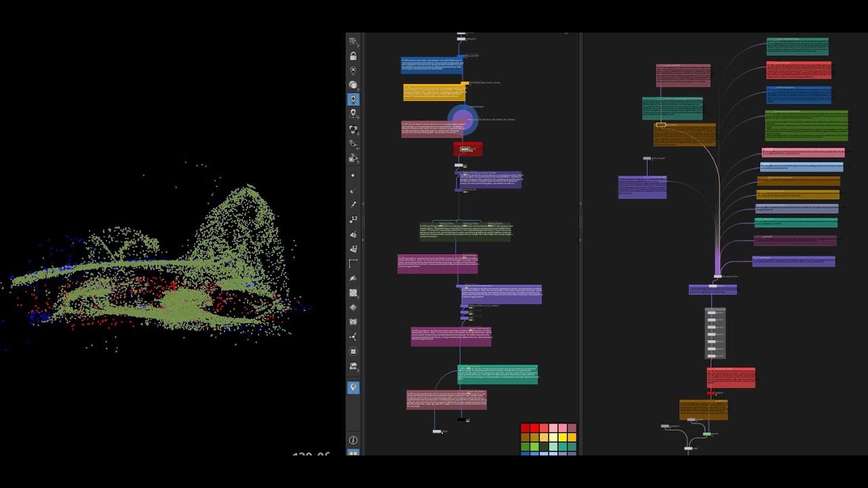Pick the light pink swatch in the palette

pos(553,428)
